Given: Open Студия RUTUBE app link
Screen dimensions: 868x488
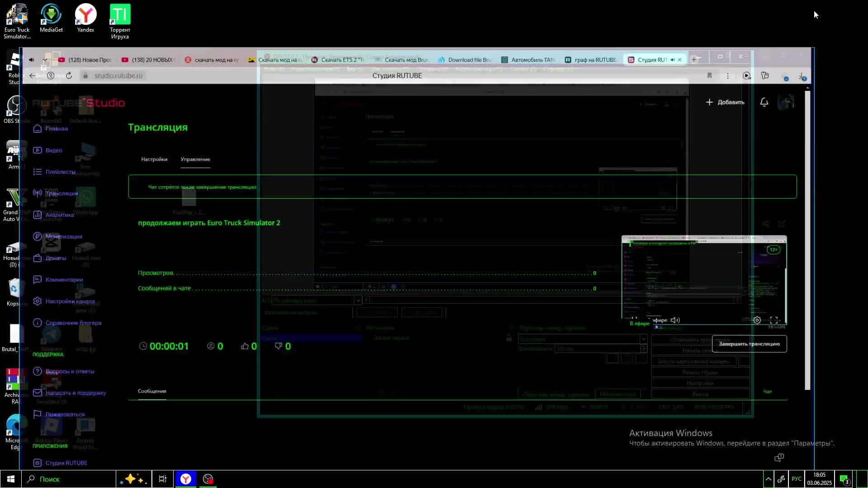Looking at the screenshot, I should [x=60, y=463].
